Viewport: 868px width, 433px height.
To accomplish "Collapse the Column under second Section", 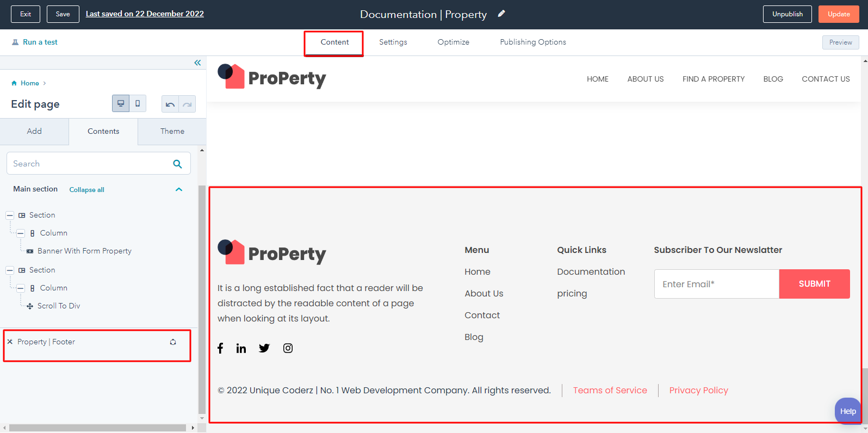I will (21, 288).
